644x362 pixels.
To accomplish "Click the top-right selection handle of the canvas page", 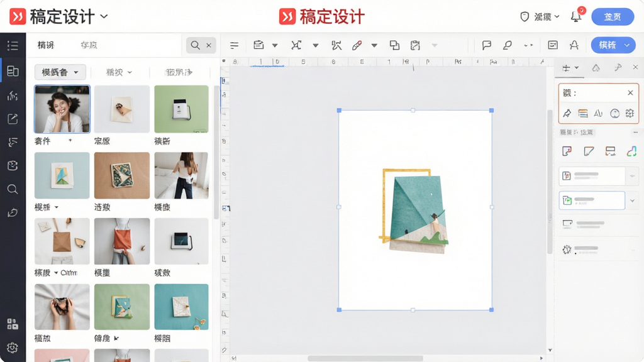I will [x=492, y=111].
